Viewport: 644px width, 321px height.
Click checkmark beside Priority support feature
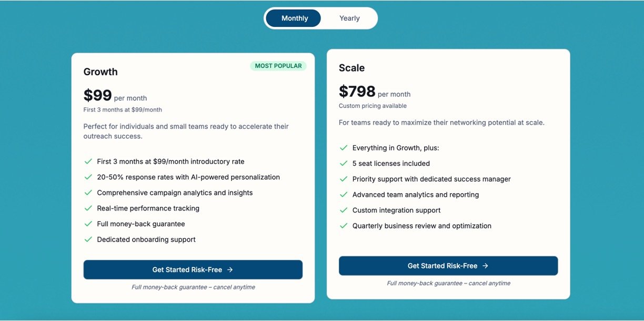(x=344, y=179)
